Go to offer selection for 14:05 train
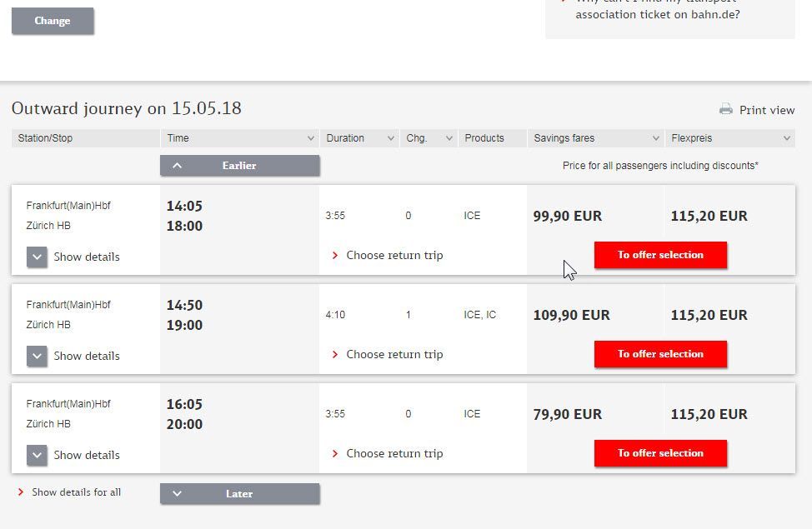The height and width of the screenshot is (529, 812). pos(660,255)
